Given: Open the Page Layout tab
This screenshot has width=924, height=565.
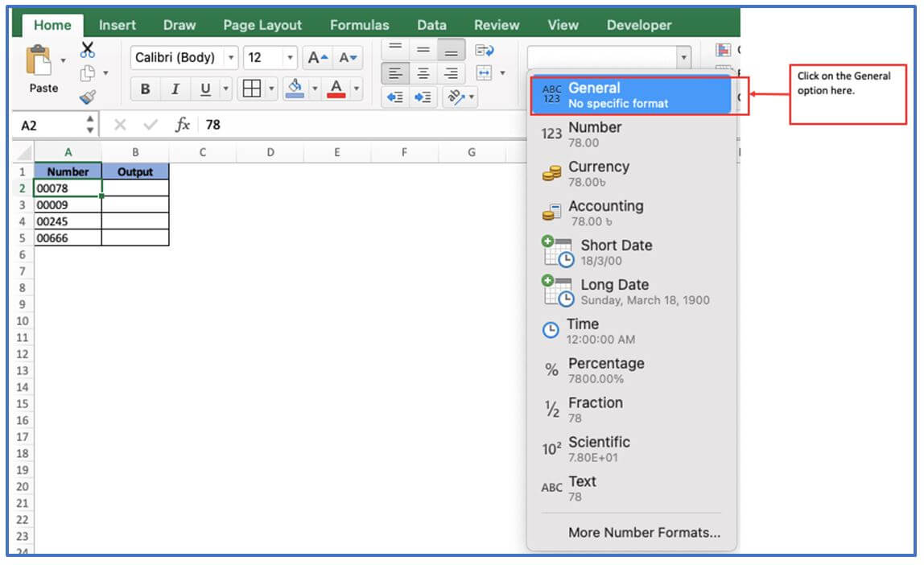Looking at the screenshot, I should point(262,25).
